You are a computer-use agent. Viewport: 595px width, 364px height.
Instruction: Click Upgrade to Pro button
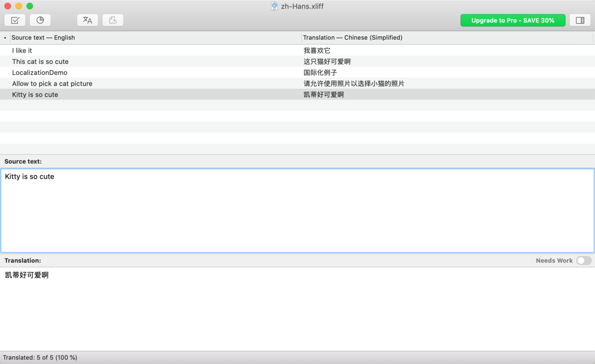tap(512, 20)
